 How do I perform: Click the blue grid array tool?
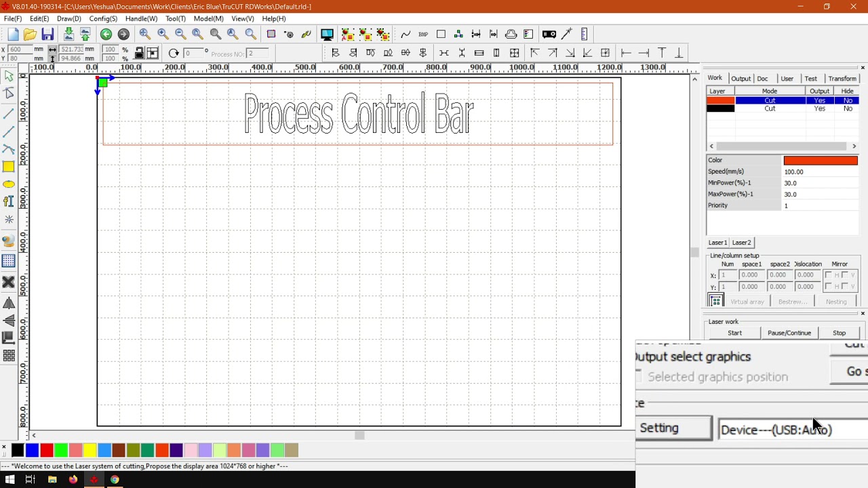click(8, 261)
